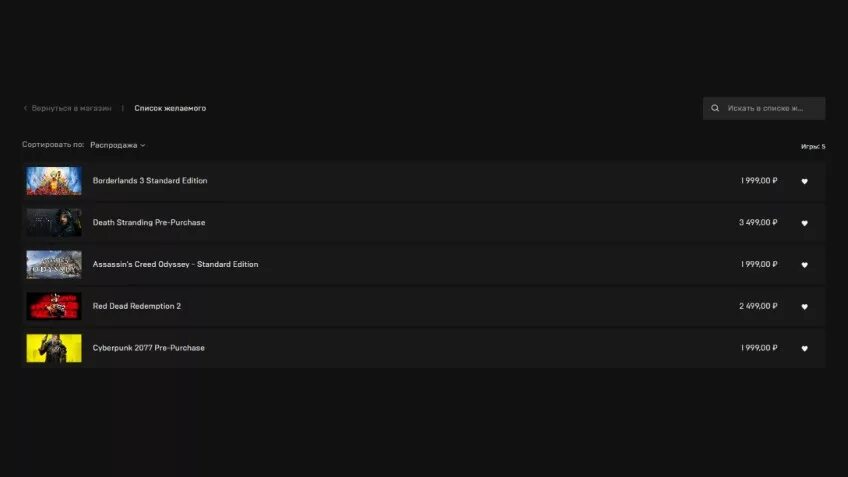Click the chevron arrow next to Распродажа
The image size is (848, 477).
pos(143,145)
